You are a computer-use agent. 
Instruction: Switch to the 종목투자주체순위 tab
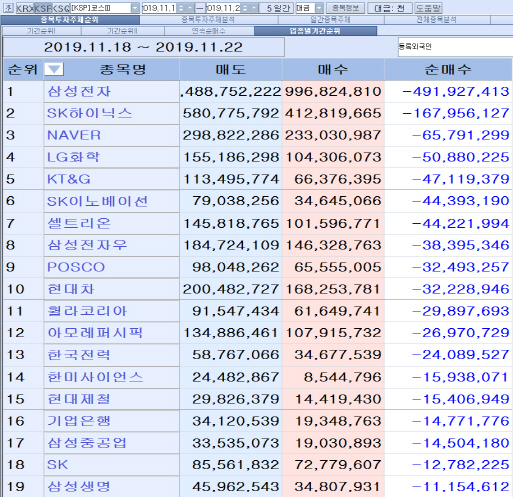(x=70, y=20)
